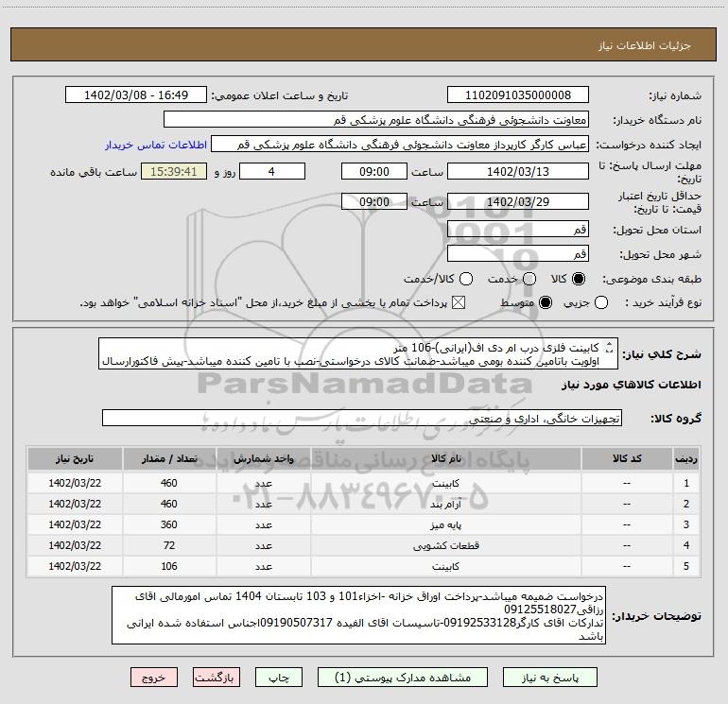Click the request creator field عباس کارگر

[400, 145]
